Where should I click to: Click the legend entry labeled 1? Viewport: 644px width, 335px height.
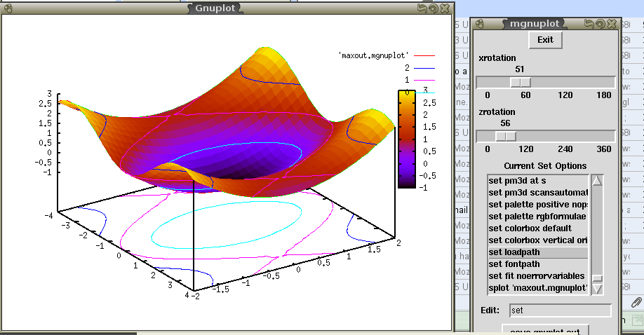[420, 80]
